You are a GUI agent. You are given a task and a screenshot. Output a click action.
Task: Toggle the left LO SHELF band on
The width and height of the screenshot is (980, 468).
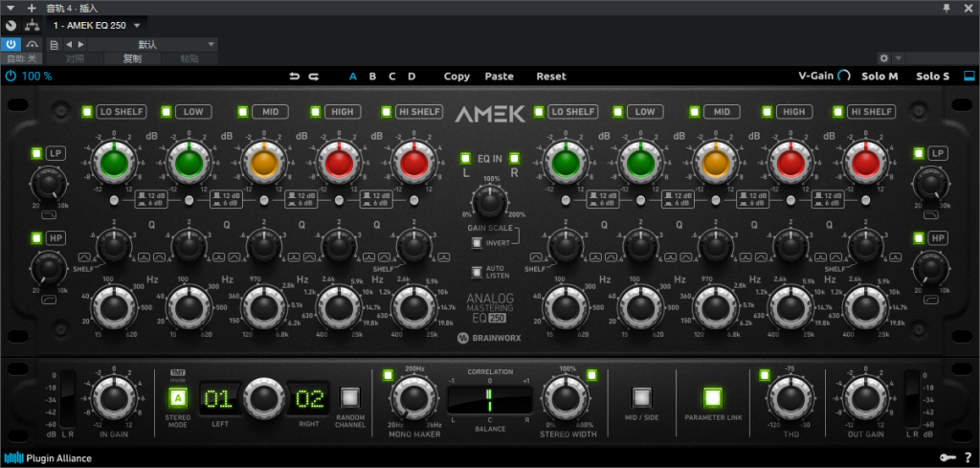(87, 112)
